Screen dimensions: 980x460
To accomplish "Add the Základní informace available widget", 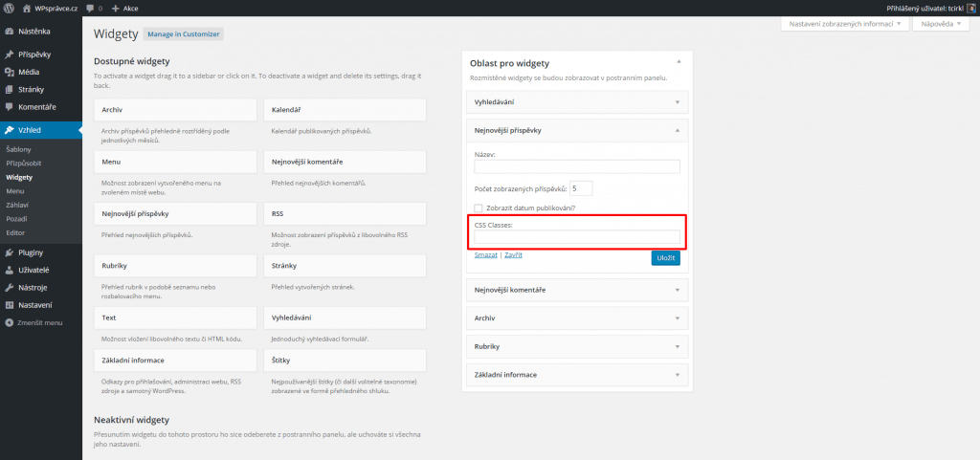I will tap(175, 361).
